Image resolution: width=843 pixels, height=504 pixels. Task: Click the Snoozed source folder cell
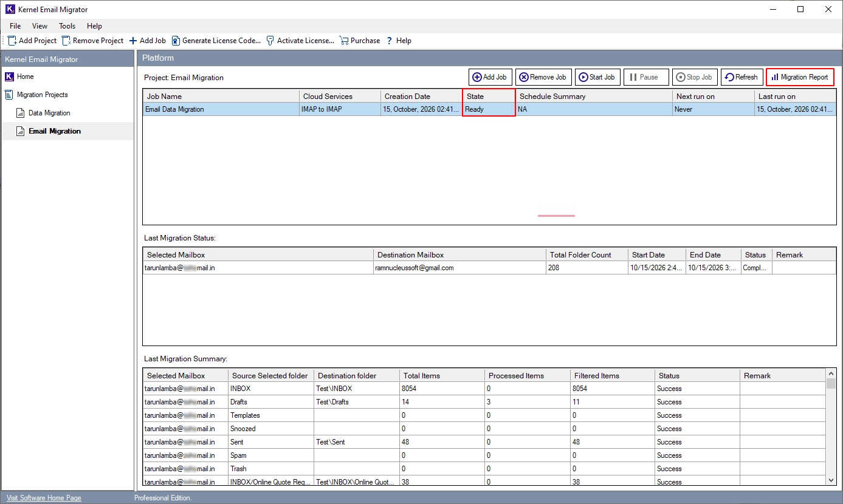click(271, 429)
